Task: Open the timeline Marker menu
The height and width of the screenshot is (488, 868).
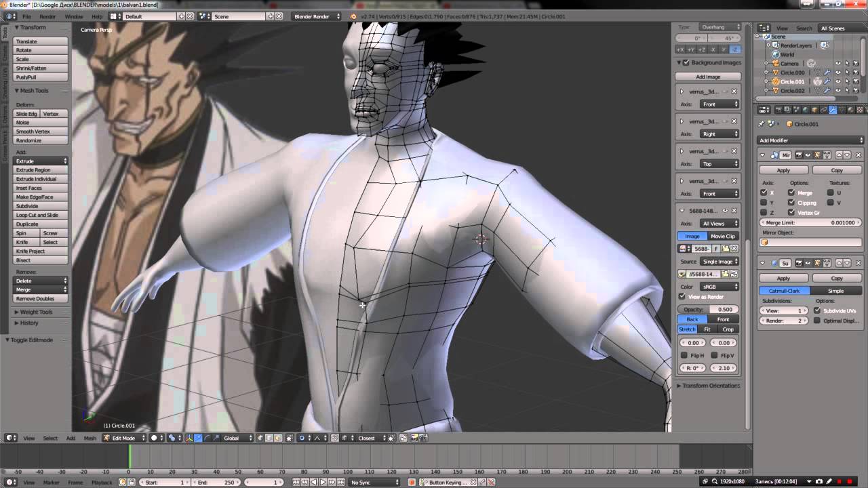Action: (x=52, y=483)
